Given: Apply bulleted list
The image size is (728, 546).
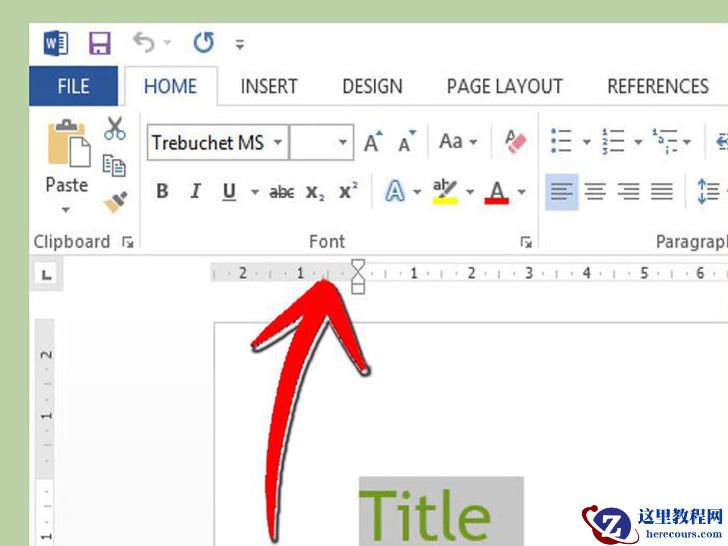Looking at the screenshot, I should point(561,141).
